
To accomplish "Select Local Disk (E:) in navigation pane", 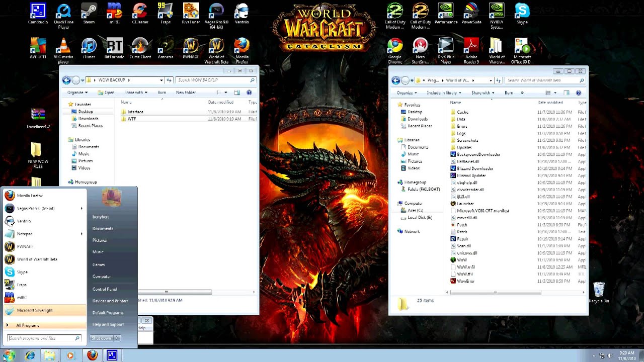I will tap(420, 218).
